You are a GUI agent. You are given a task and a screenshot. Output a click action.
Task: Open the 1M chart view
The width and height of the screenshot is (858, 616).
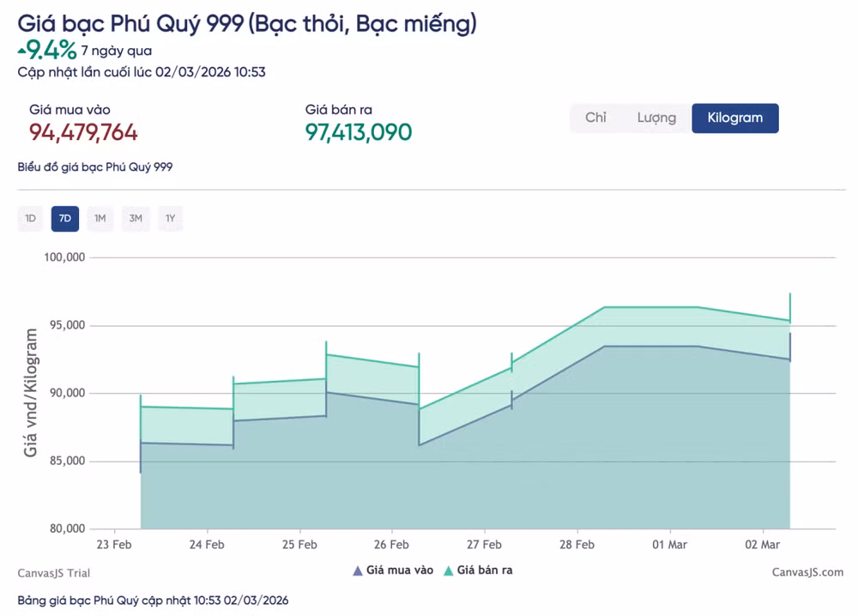click(x=100, y=219)
